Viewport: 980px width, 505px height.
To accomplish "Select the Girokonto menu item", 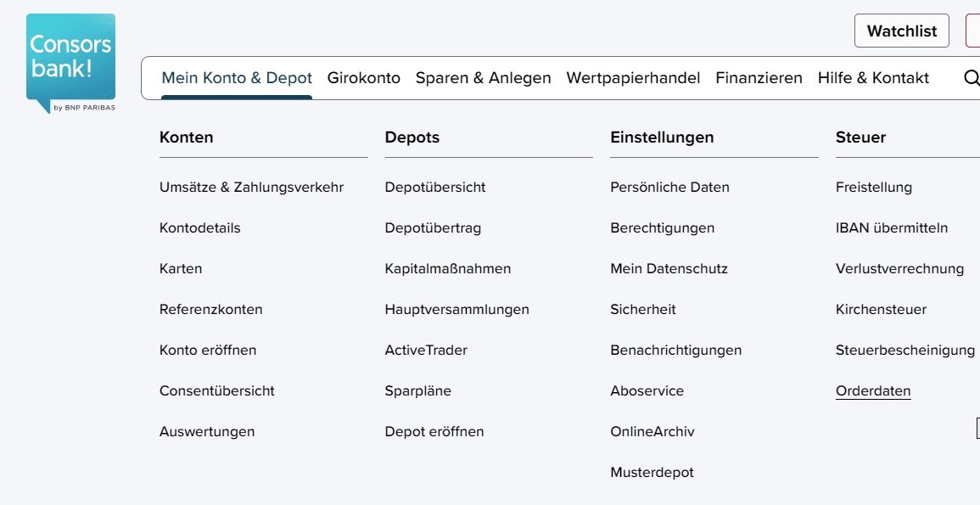I will [363, 78].
